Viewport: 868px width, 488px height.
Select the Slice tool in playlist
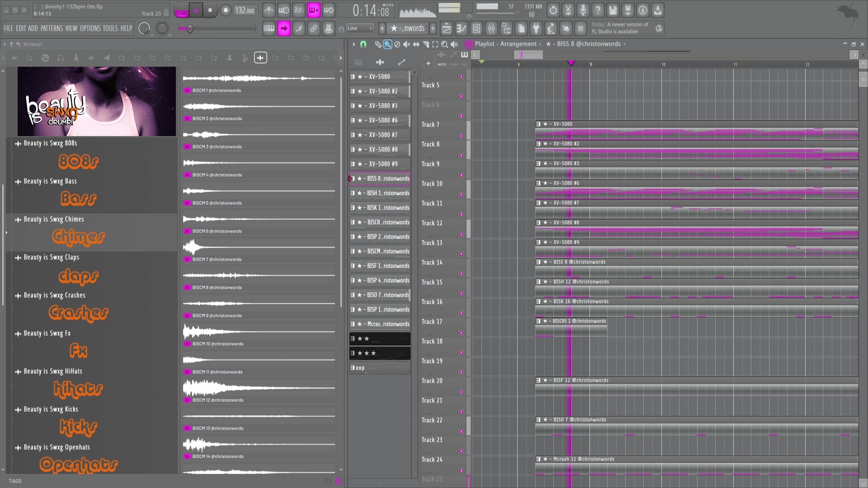pyautogui.click(x=425, y=44)
